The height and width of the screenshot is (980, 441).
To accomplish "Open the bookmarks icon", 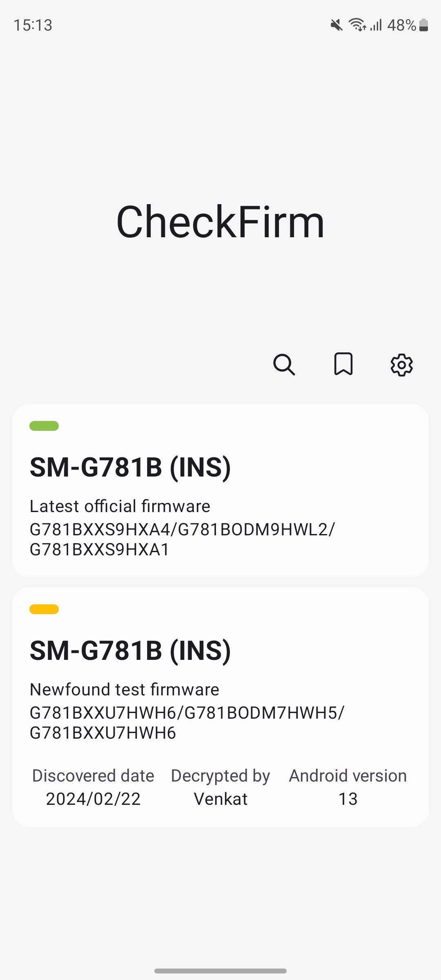I will tap(343, 364).
